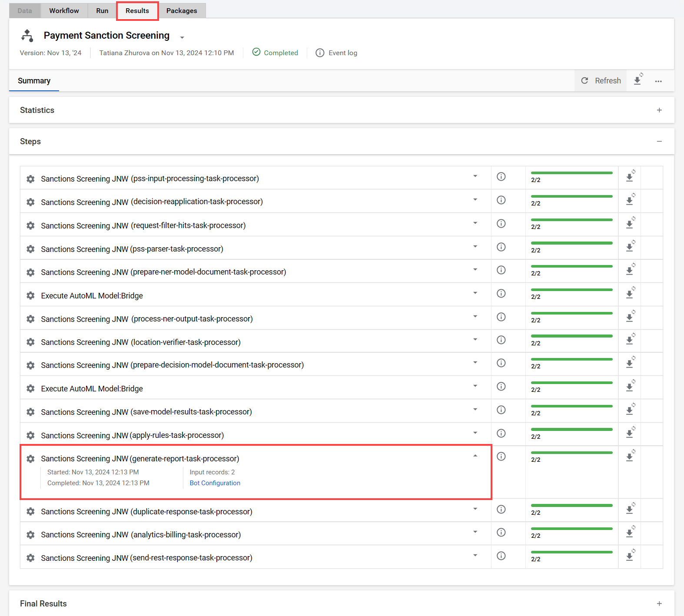Switch to the Workflow tab

(x=64, y=11)
